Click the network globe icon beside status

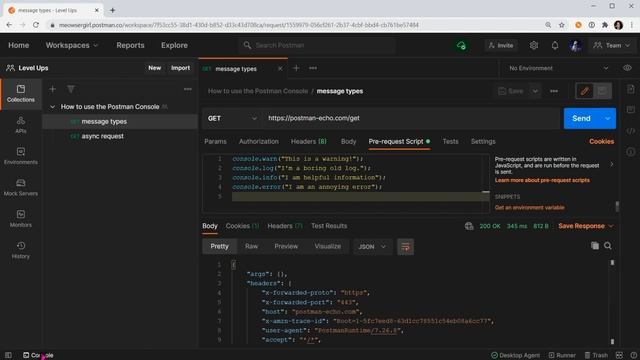(x=469, y=226)
